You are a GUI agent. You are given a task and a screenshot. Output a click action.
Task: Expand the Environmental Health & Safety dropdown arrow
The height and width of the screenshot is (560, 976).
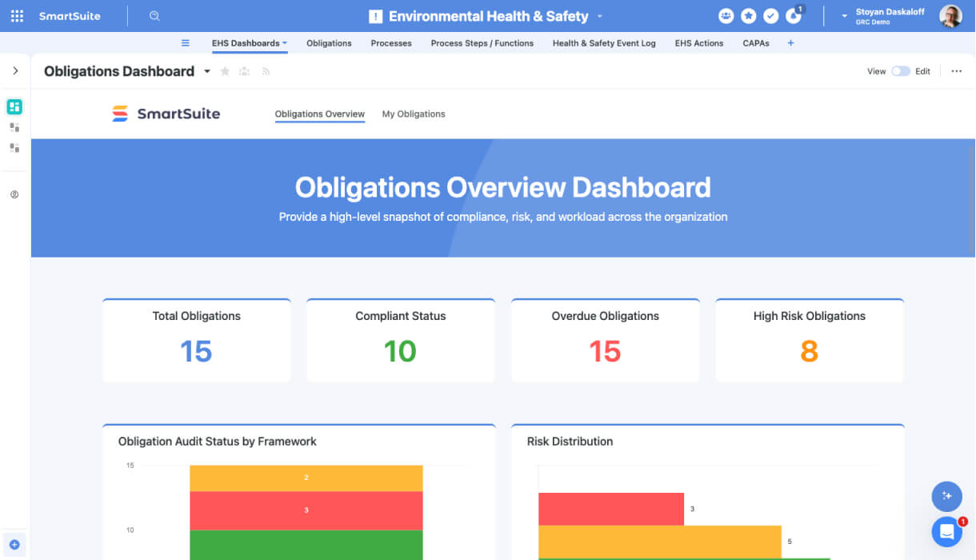600,17
